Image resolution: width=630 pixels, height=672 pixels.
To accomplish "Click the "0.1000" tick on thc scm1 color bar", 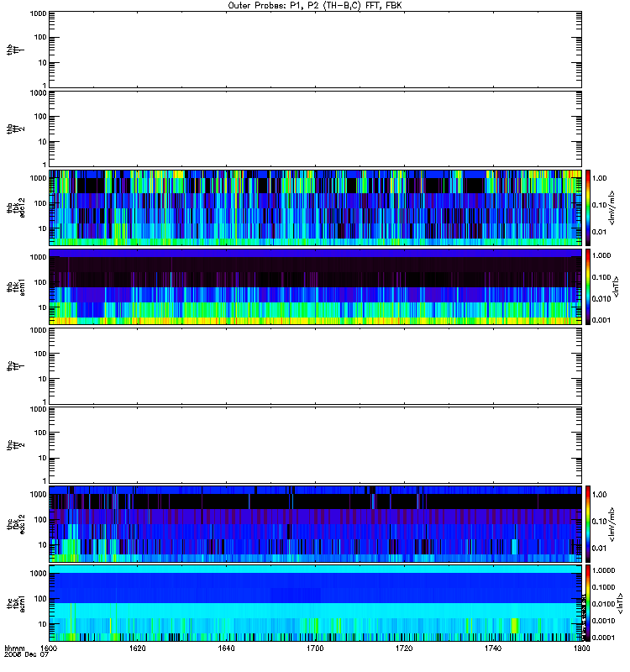I will 603,587.
